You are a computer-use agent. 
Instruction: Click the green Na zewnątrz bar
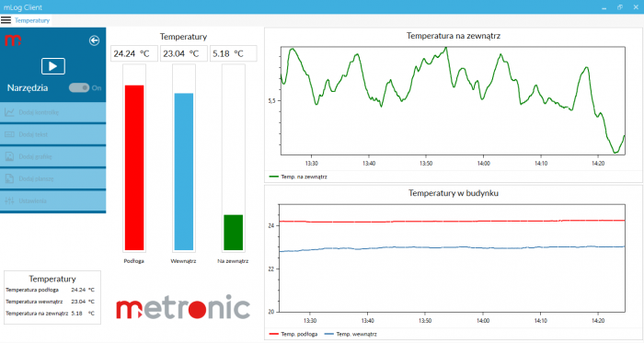point(234,233)
